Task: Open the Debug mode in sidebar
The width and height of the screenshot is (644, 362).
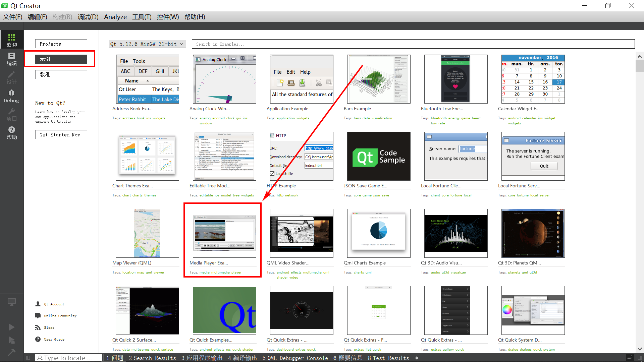Action: (12, 96)
